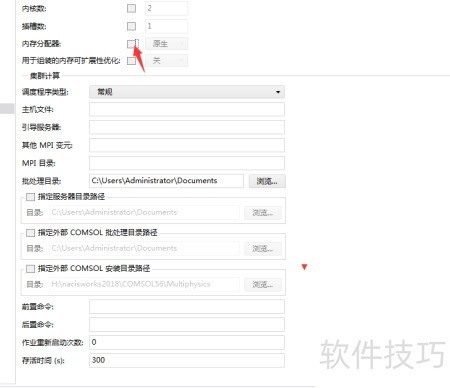Open the 关 scalability optimization dropdown
Viewport: 450px width, 388px height.
(x=167, y=61)
